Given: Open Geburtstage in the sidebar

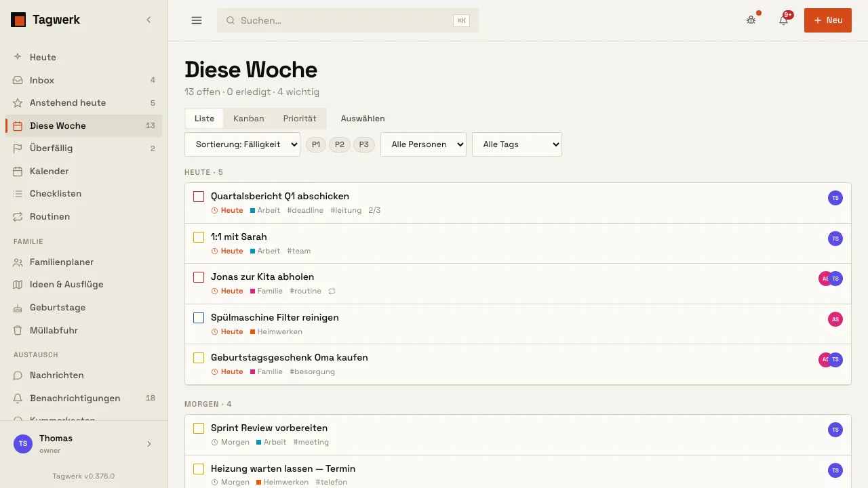Looking at the screenshot, I should [84, 308].
